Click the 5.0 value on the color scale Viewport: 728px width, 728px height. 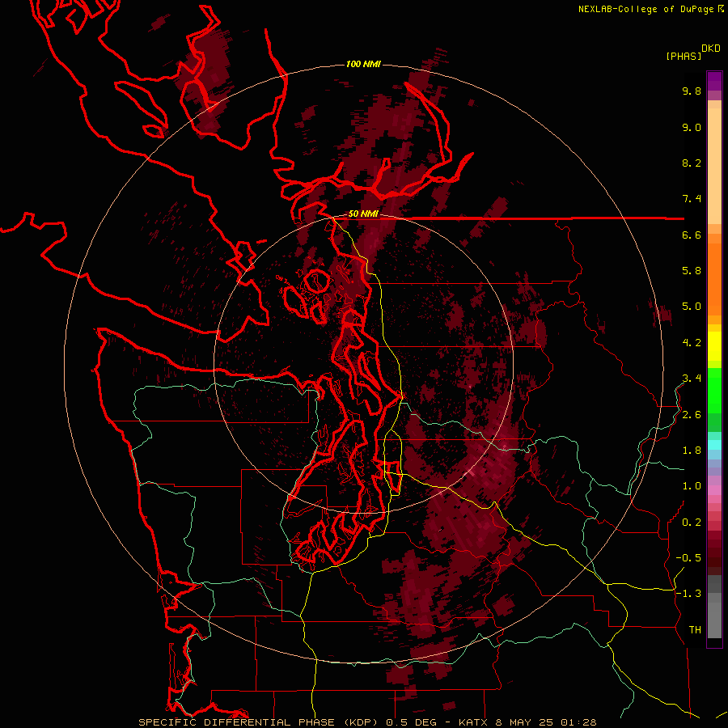(x=692, y=307)
